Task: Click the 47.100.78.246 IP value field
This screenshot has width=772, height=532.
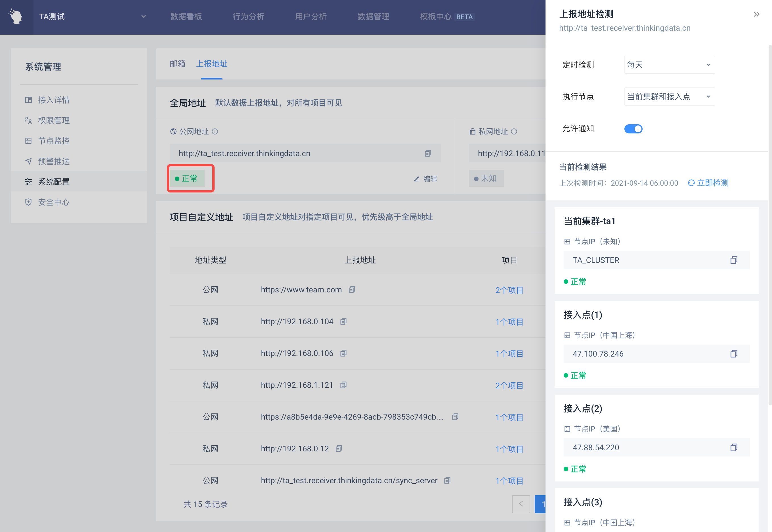Action: (656, 354)
